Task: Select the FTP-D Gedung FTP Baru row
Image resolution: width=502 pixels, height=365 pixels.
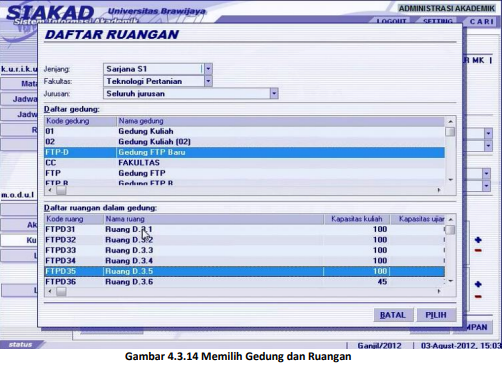Action: pos(244,152)
